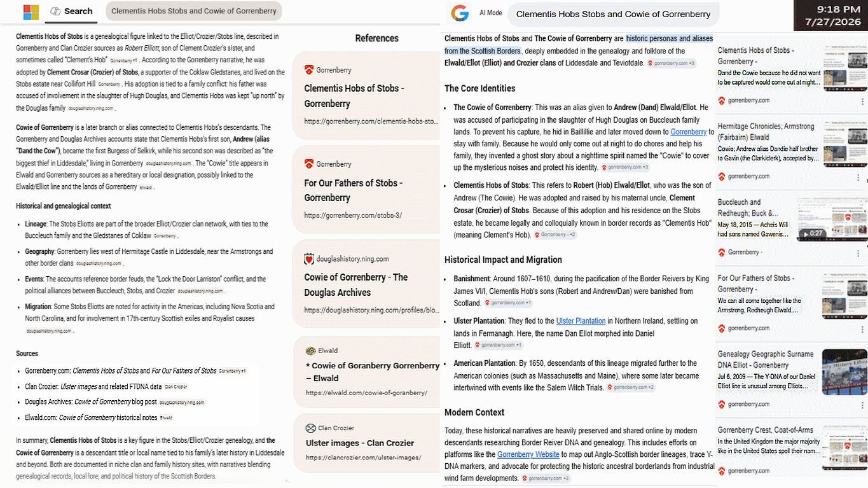Open the 'Clan Crozier' citation chip in Bing Sources list
The width and height of the screenshot is (868, 488).
pyautogui.click(x=176, y=387)
